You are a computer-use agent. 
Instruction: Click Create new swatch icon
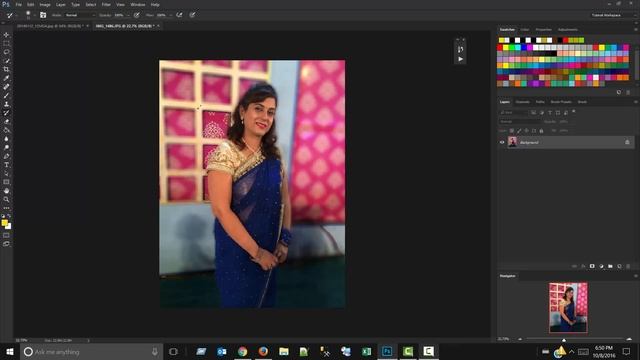click(619, 93)
